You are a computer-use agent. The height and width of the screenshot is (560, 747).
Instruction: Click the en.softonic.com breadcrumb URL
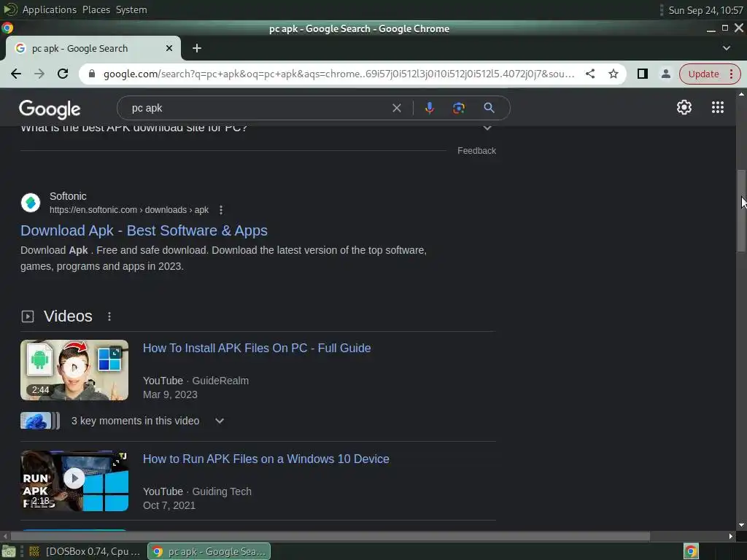tap(129, 210)
